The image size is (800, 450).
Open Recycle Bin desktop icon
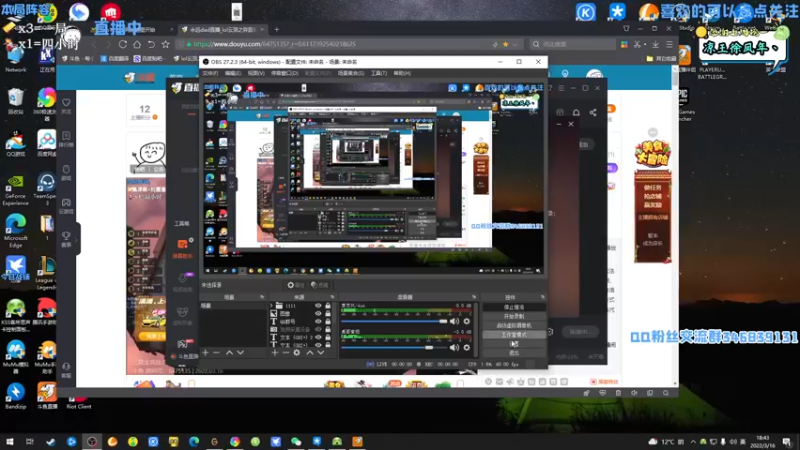16,101
